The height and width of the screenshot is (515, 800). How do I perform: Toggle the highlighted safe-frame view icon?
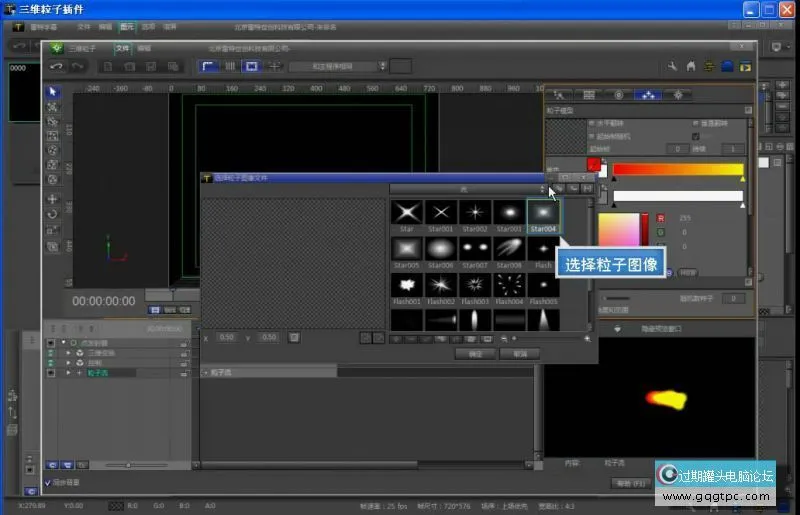click(251, 66)
